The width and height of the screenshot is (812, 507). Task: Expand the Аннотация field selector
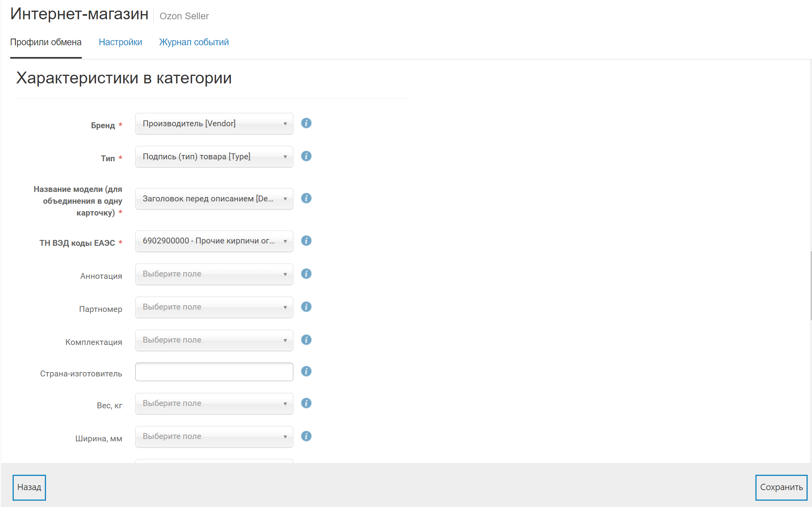coord(214,274)
